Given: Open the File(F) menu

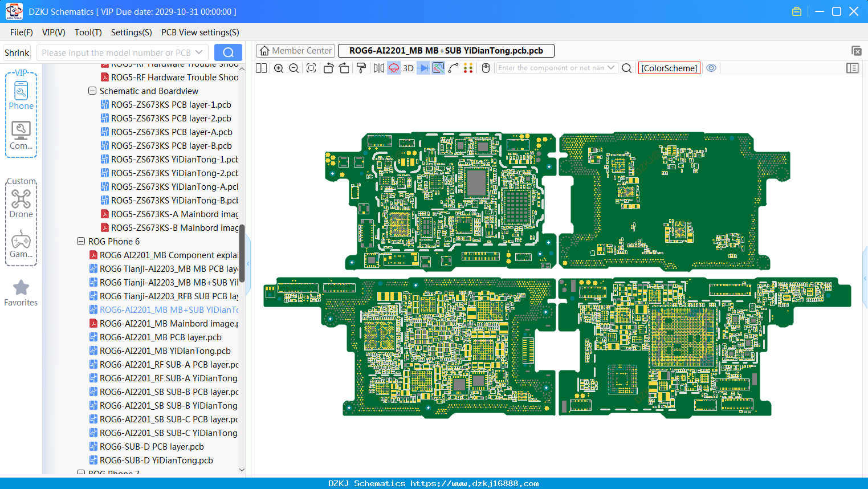Looking at the screenshot, I should [22, 32].
